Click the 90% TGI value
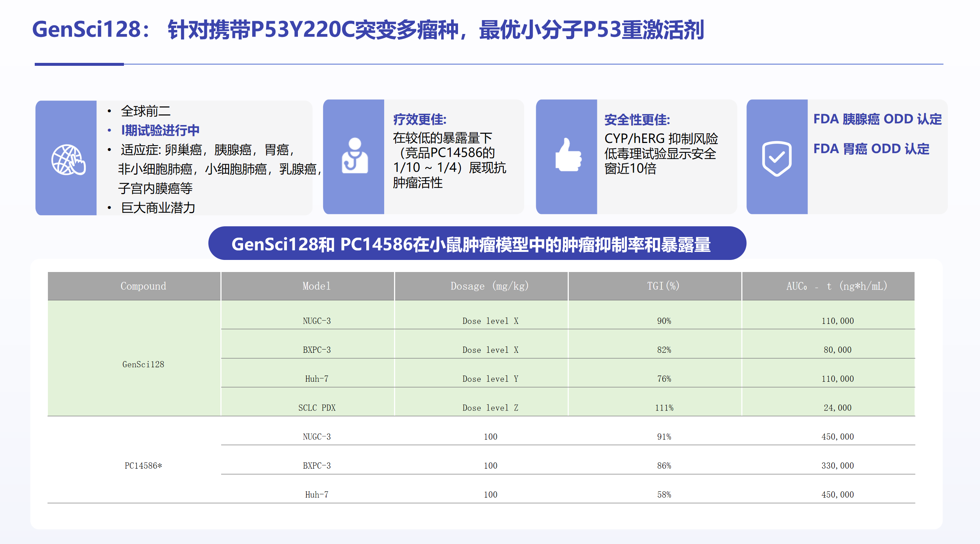 664,321
